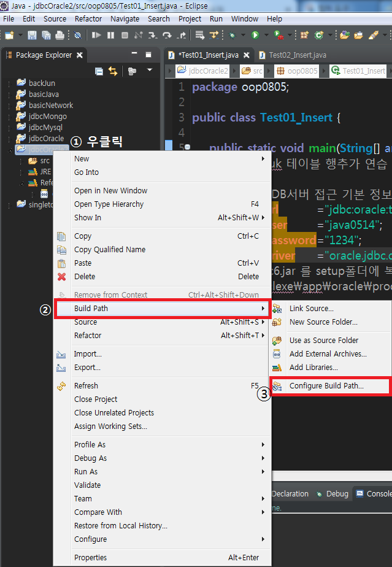
Task: Open the Window menu
Action: tap(244, 19)
